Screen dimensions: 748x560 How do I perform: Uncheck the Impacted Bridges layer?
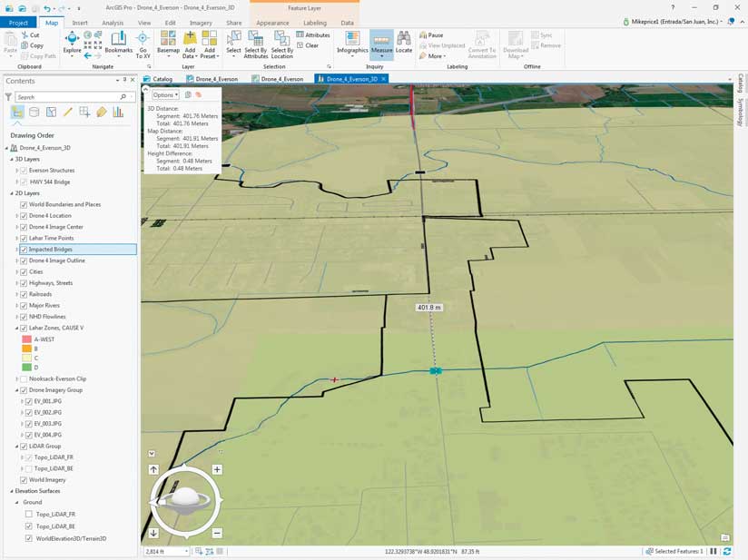click(24, 250)
